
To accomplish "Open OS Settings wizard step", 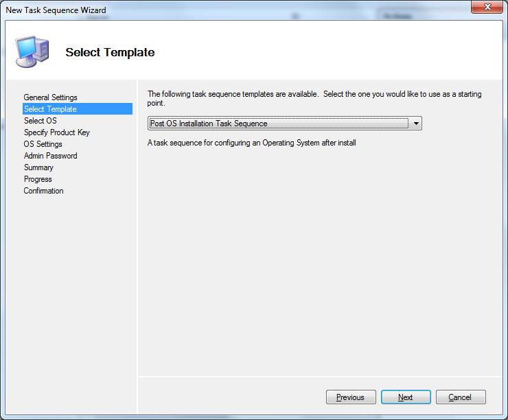I will [x=43, y=144].
